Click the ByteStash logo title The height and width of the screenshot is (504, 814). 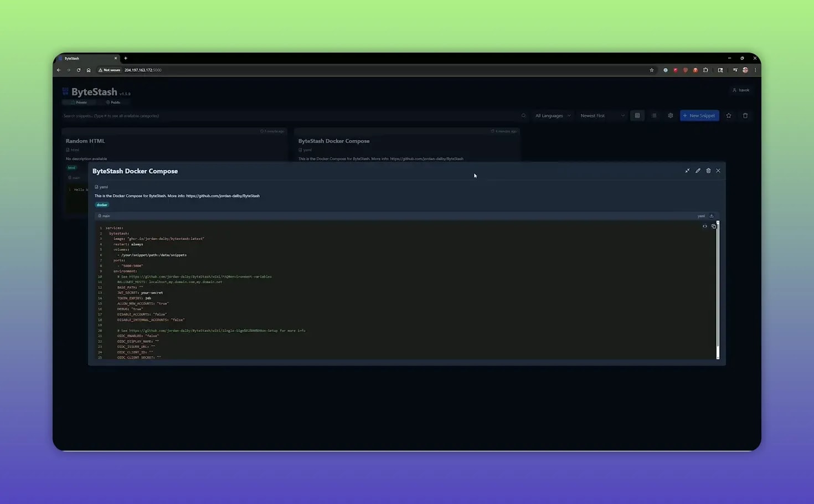[x=94, y=92]
